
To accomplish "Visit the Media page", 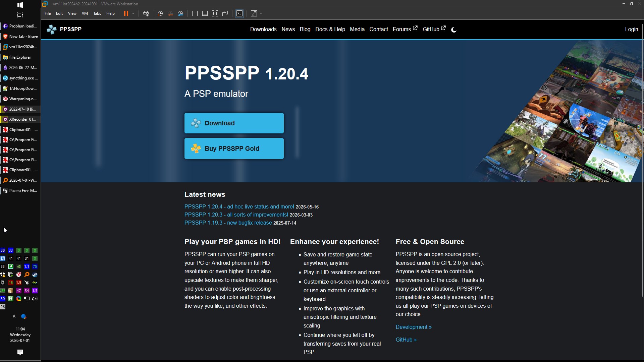I will 357,29.
